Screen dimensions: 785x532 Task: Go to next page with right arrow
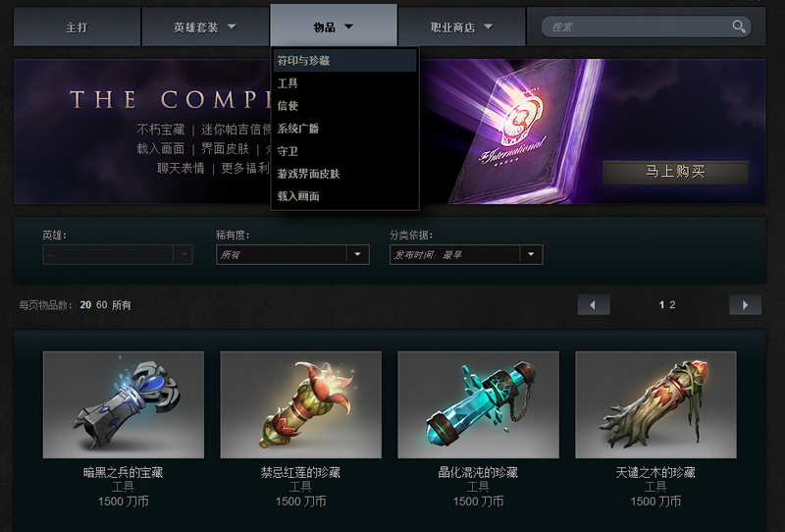click(745, 304)
